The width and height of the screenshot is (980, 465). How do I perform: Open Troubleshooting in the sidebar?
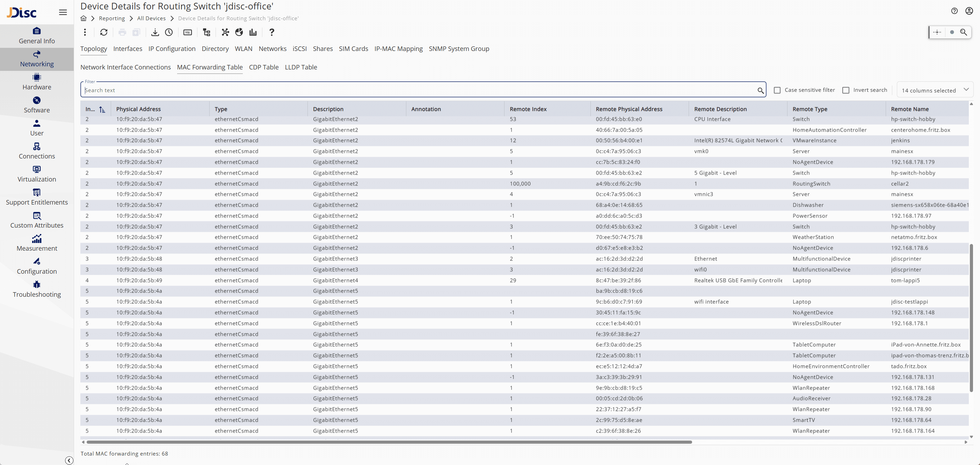pos(37,289)
